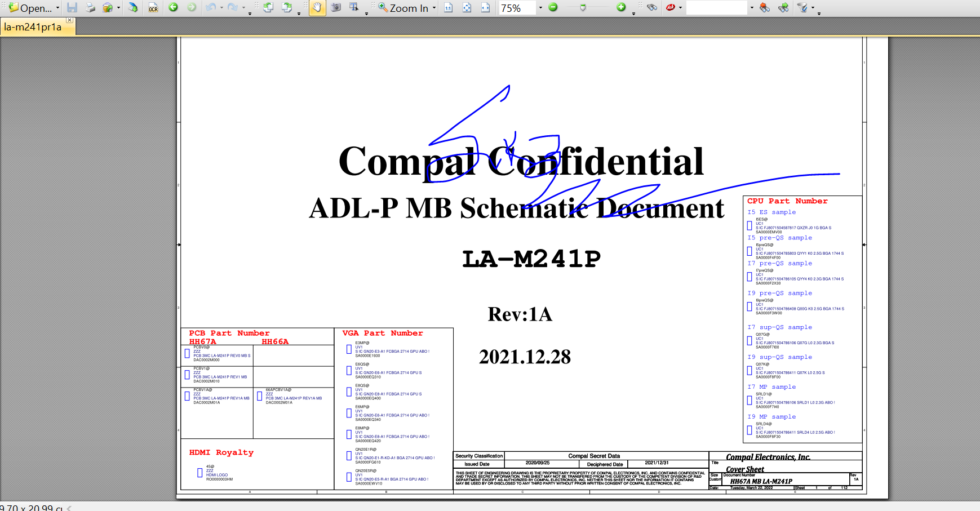Screen dimensions: 980x511
Task: Open the search options funnel dropdown arrow
Action: coord(813,8)
